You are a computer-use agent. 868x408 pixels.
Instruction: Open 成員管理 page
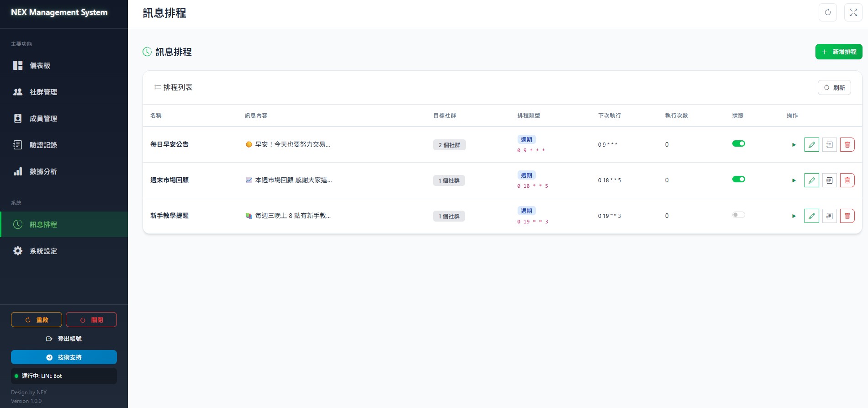64,118
